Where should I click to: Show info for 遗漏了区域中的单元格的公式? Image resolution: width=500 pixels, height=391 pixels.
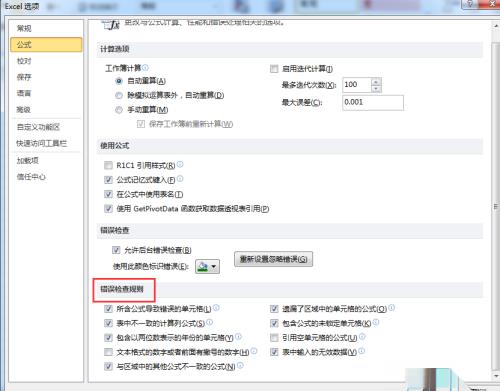click(392, 308)
